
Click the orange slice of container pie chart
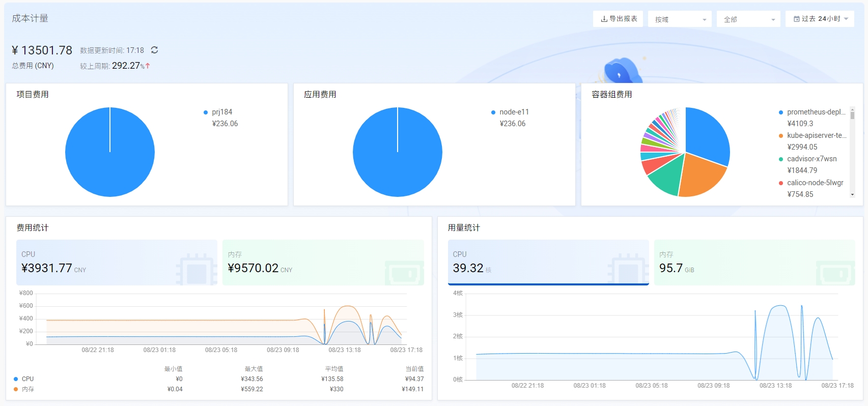tap(702, 176)
